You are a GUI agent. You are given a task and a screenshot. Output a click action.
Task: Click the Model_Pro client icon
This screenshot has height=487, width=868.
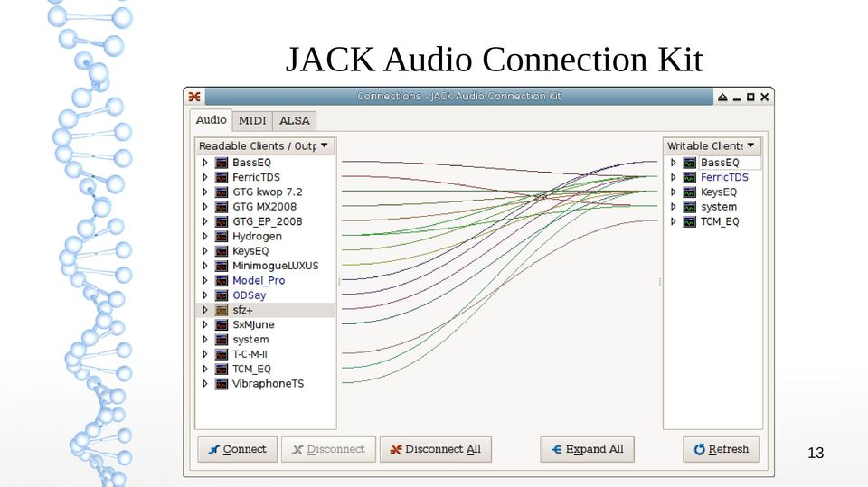click(x=222, y=281)
